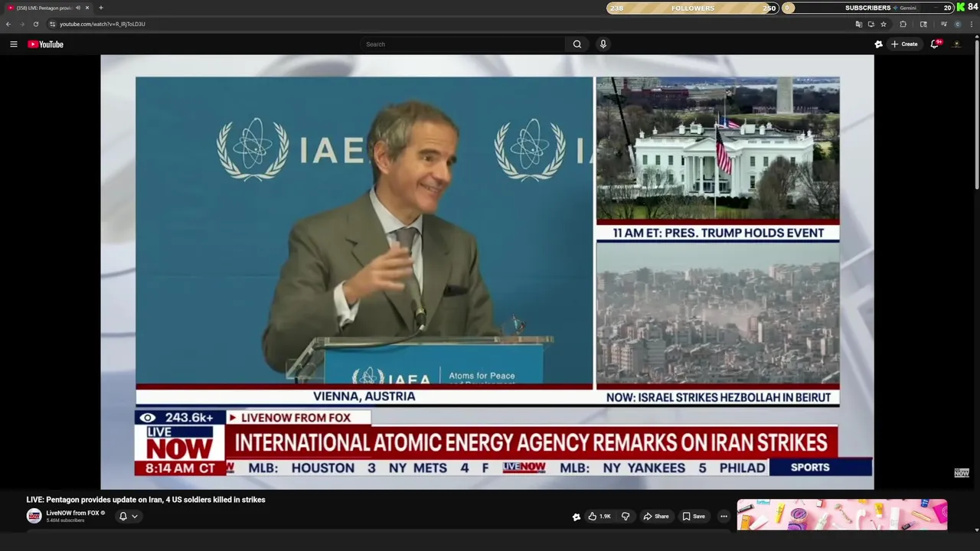
Task: Click the video player to pause the stream
Action: coord(487,272)
